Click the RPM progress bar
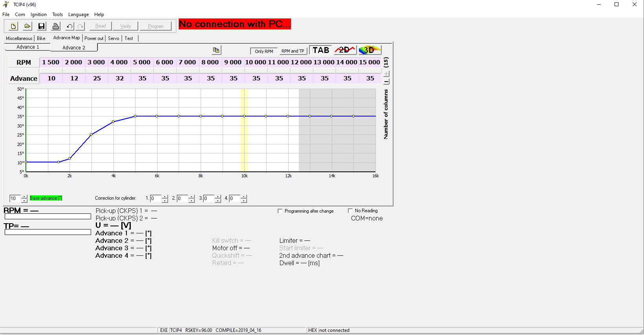Viewport: 644px width, 335px height. point(48,217)
